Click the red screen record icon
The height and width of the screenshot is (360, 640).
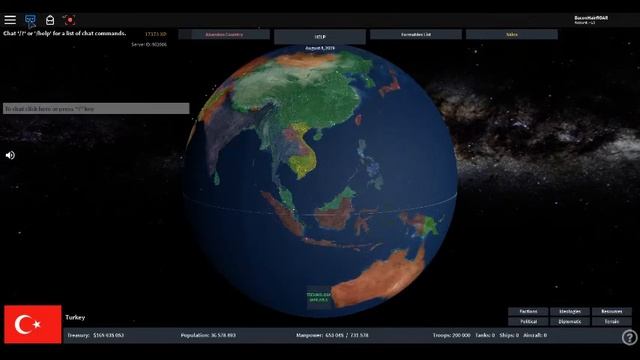coord(69,20)
